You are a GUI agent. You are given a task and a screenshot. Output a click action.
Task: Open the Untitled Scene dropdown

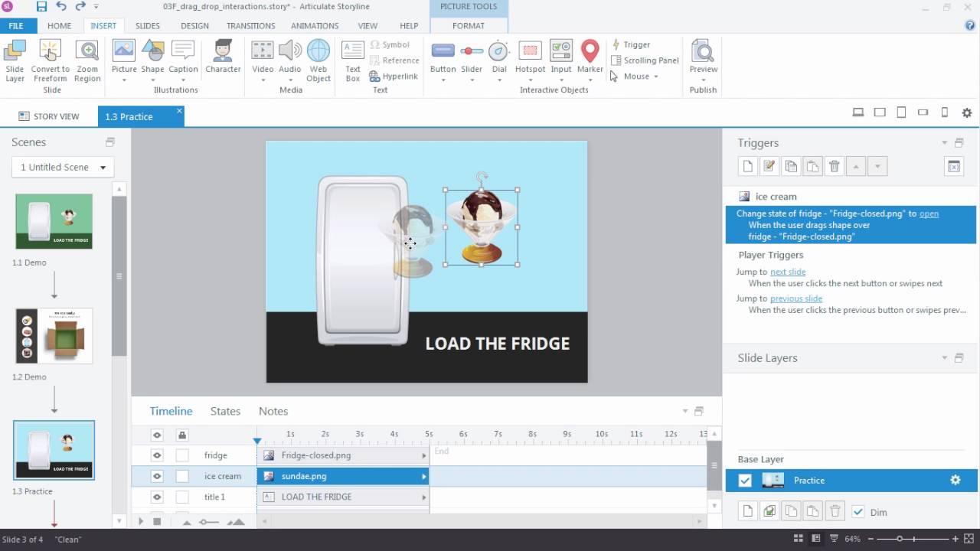63,168
